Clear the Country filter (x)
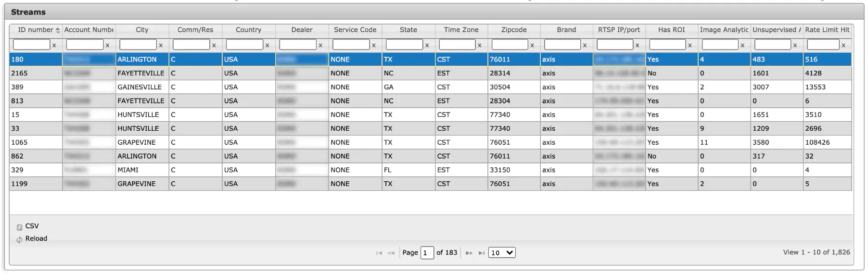This screenshot has height=274, width=868. point(267,45)
